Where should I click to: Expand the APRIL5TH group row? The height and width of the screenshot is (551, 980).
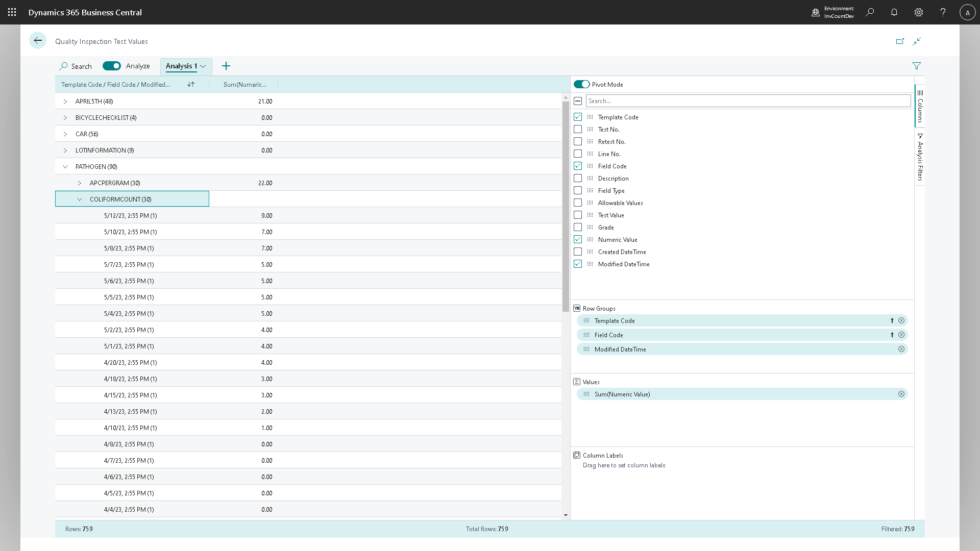[x=65, y=102]
